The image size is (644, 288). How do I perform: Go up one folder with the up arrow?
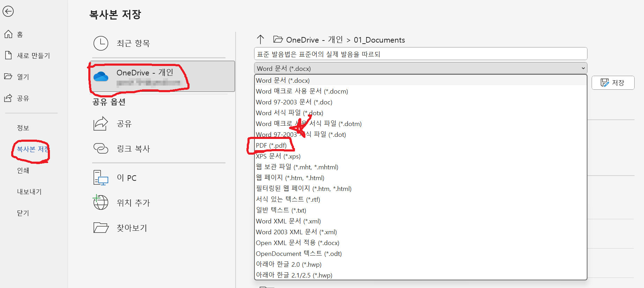click(260, 39)
